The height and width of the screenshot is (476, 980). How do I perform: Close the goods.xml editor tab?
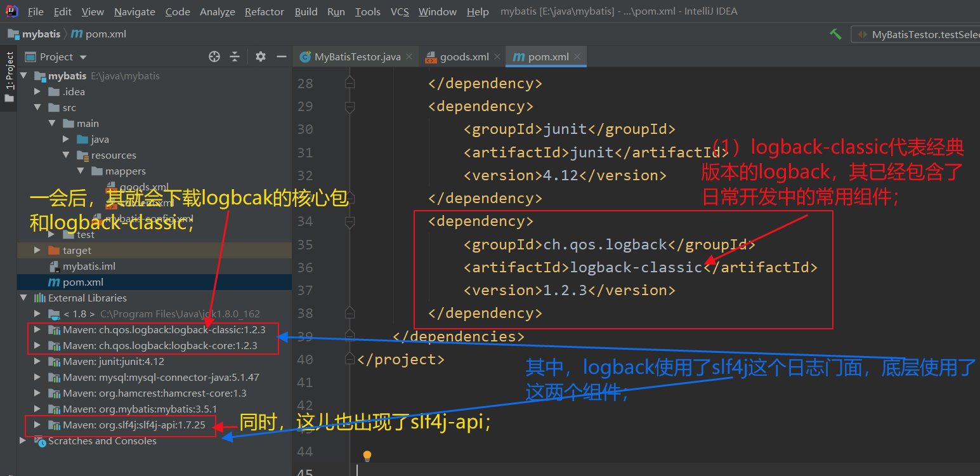point(497,57)
